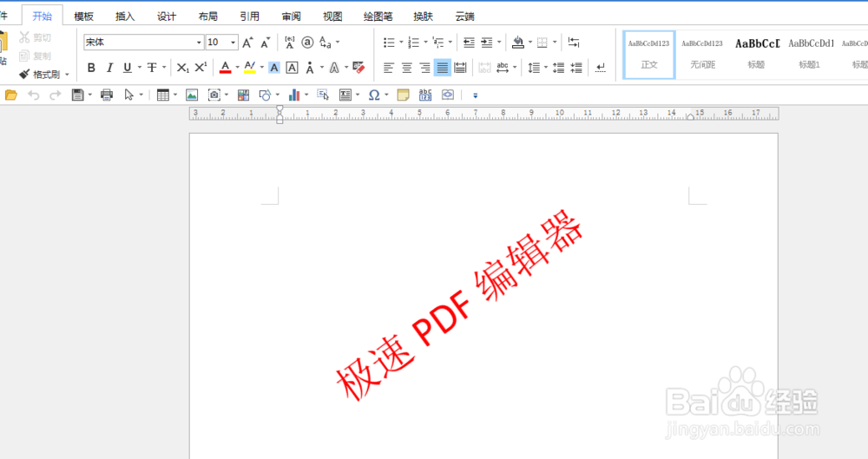Image resolution: width=868 pixels, height=459 pixels.
Task: Open the font name dropdown showing 宋体
Action: click(199, 42)
